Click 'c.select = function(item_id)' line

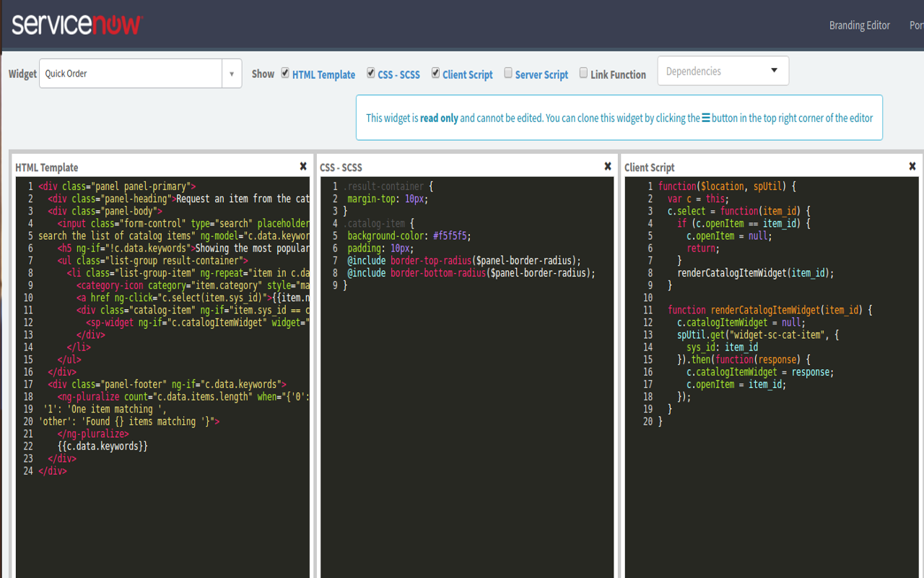click(x=739, y=211)
